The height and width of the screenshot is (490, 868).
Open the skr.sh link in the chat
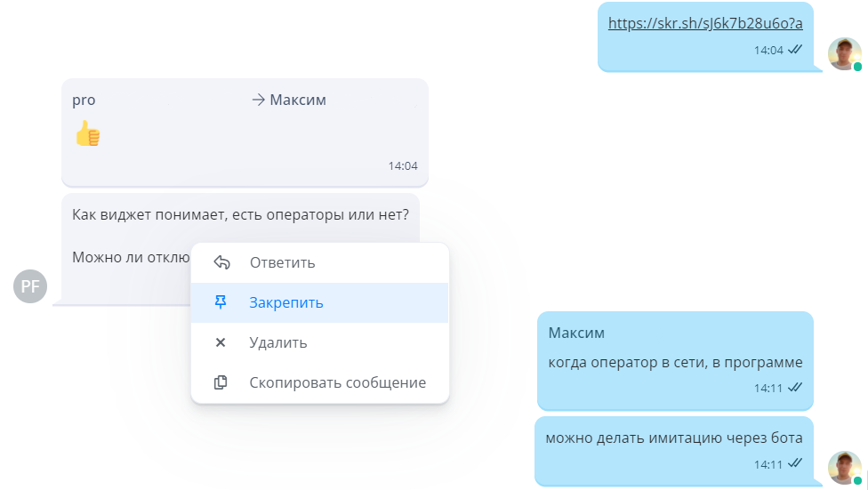click(x=705, y=23)
